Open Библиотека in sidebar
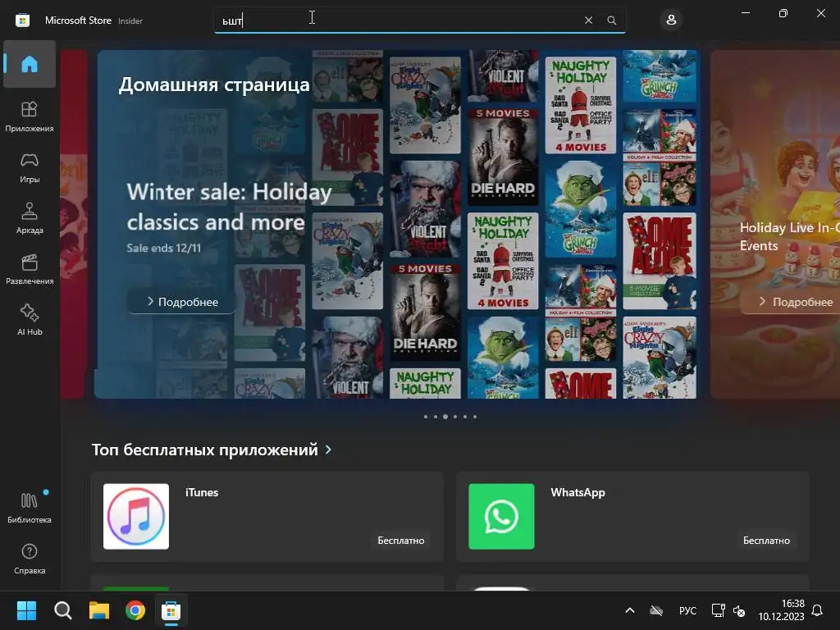840x630 pixels. [30, 508]
